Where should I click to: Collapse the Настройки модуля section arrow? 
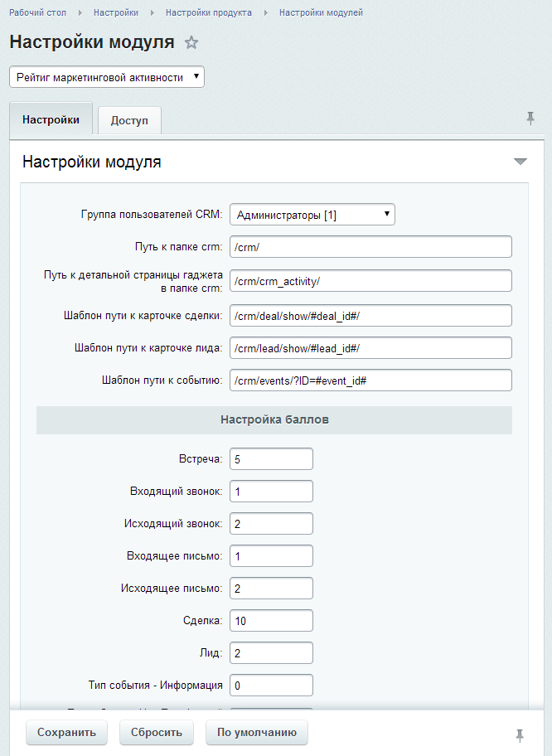point(520,162)
